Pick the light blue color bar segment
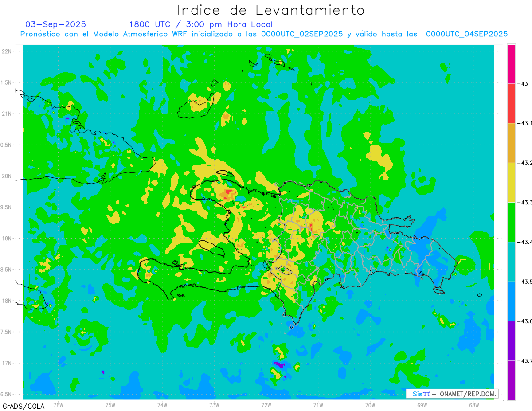Screen dimensions: 532x411 point(511,301)
